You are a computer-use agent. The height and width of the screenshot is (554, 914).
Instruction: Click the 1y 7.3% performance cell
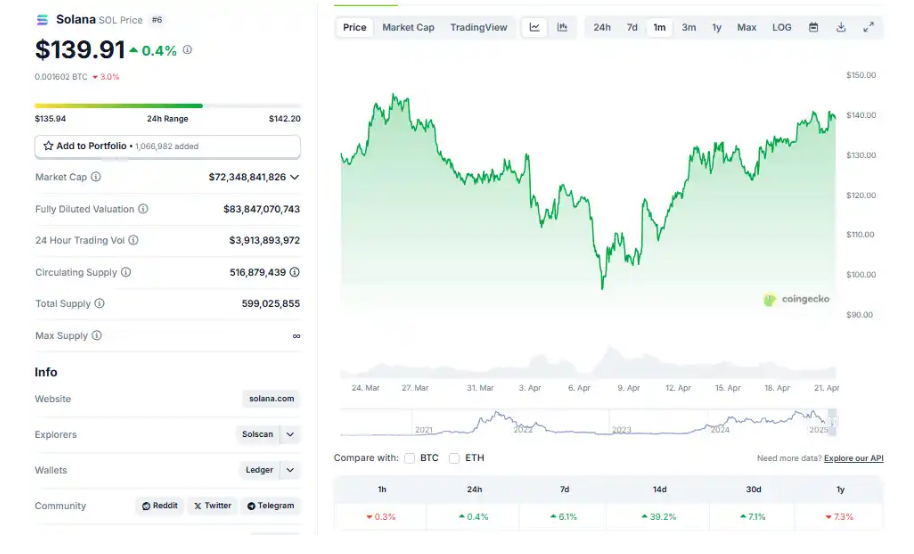(x=839, y=517)
